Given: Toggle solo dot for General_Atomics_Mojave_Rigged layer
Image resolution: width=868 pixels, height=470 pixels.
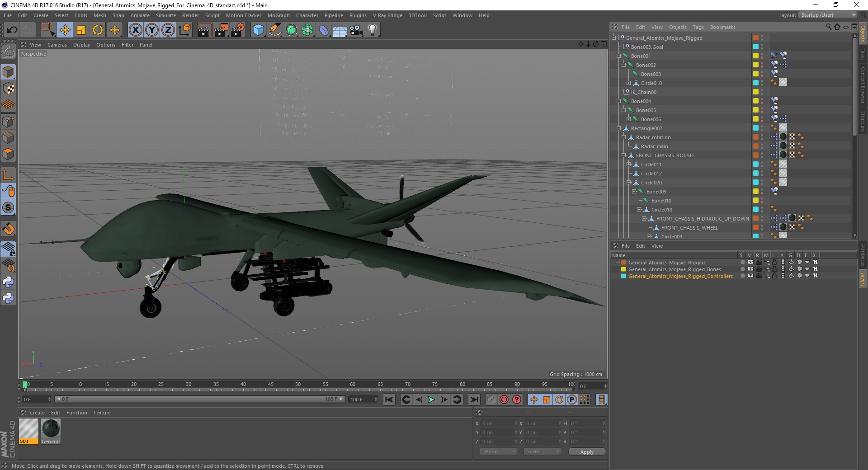Looking at the screenshot, I should [x=742, y=262].
